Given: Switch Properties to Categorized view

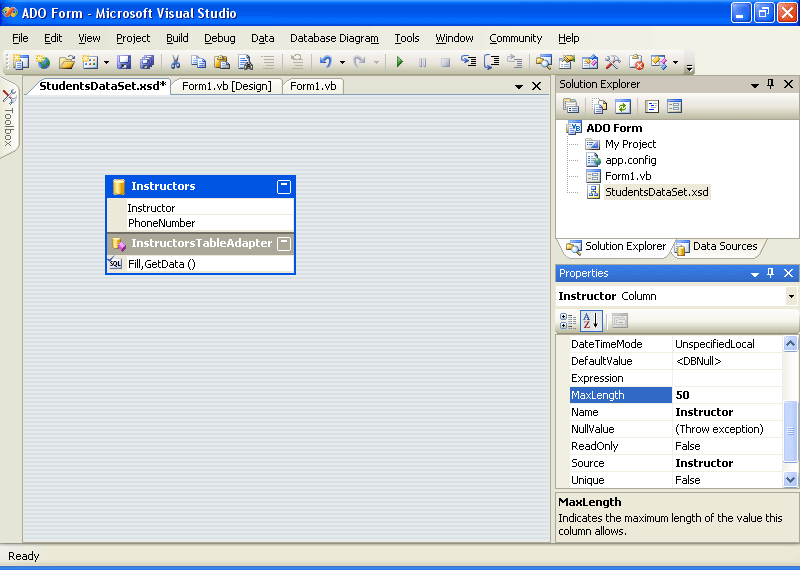Looking at the screenshot, I should coord(568,321).
